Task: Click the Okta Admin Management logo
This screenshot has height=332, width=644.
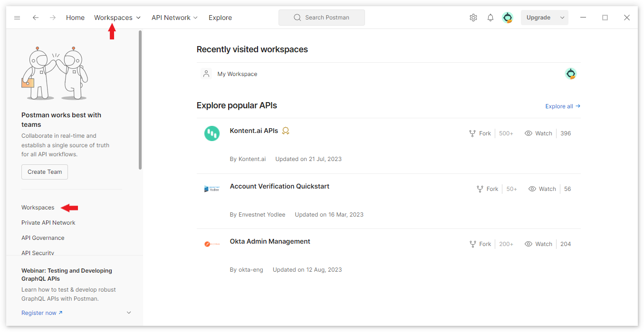Action: click(211, 244)
